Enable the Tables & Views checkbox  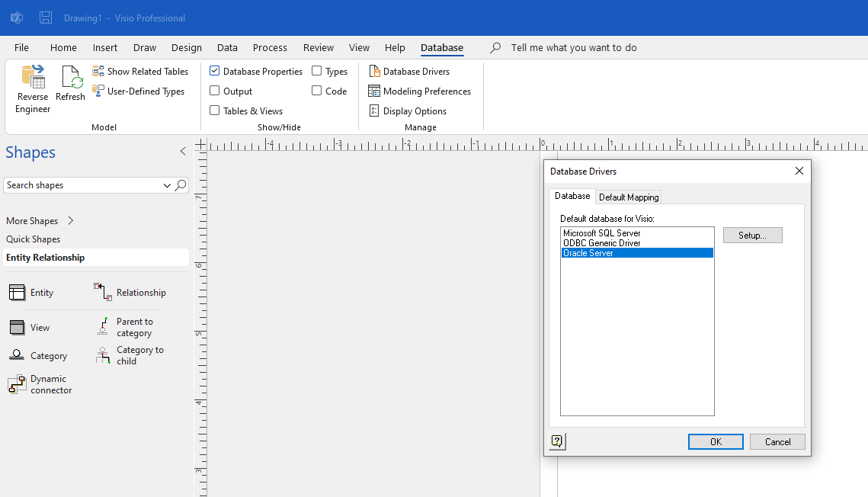click(x=215, y=111)
